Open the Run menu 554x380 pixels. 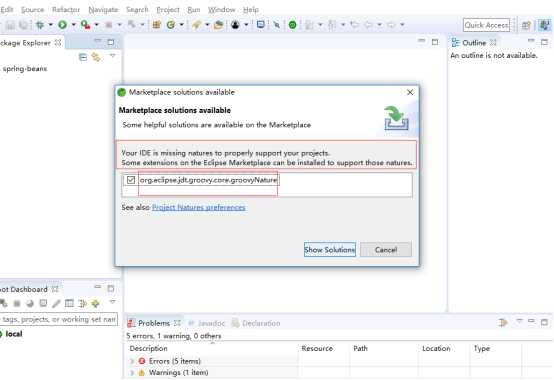point(194,10)
